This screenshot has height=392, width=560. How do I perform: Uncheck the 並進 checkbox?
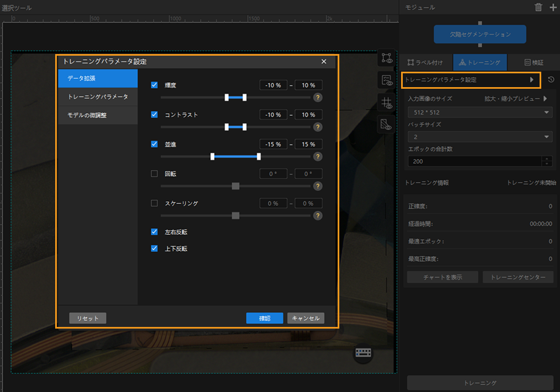pyautogui.click(x=154, y=144)
